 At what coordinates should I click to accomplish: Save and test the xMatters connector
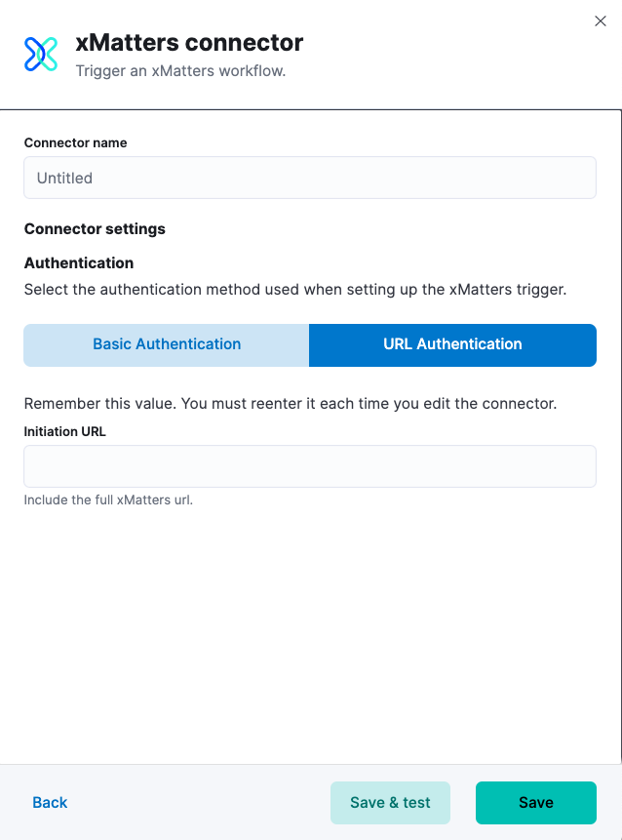[390, 802]
